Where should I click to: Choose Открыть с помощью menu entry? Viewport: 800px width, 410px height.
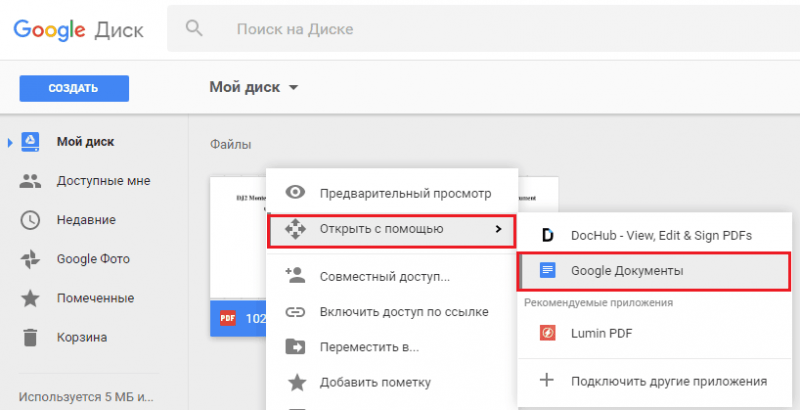pos(392,231)
